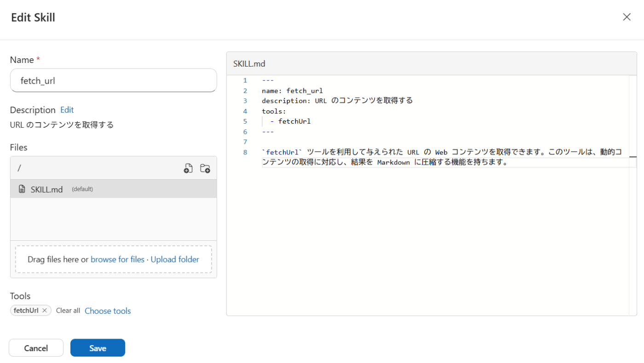Click the "- fetchUrl" line in editor

tap(290, 121)
